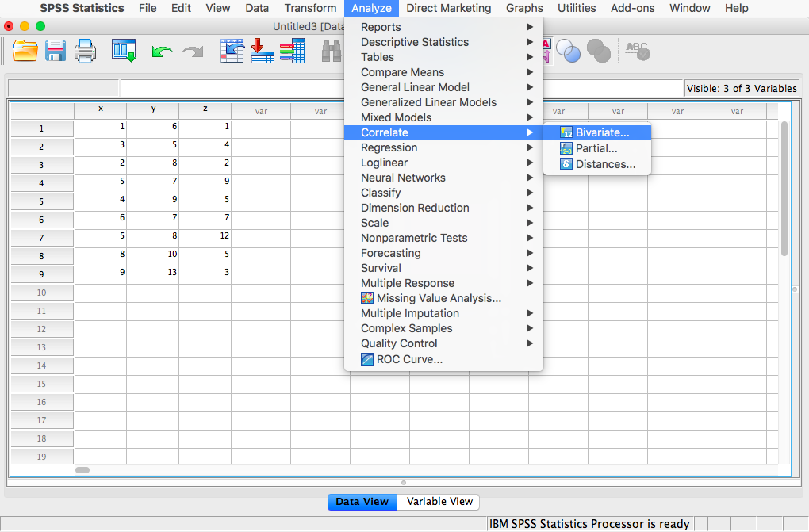Open the Window menu
This screenshot has width=809, height=532.
tap(690, 8)
